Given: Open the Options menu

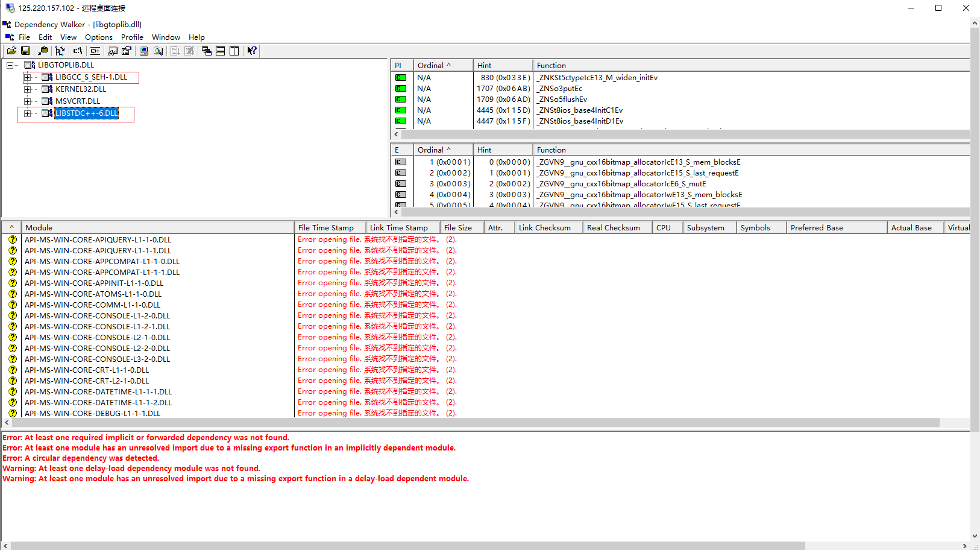Looking at the screenshot, I should [98, 37].
